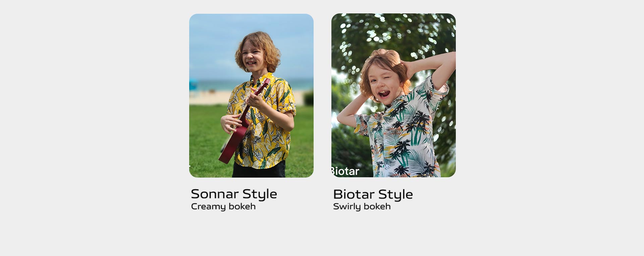Click the Sonnar Style heading

pyautogui.click(x=234, y=194)
